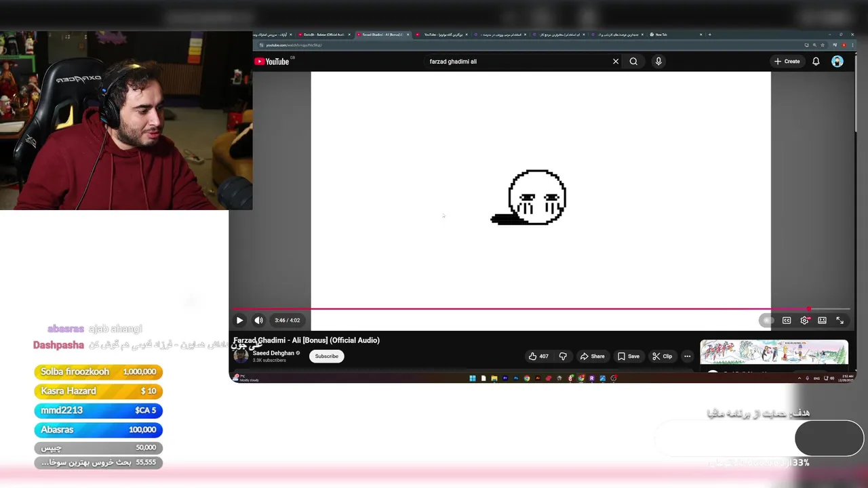Toggle the autoplay switch in the player
This screenshot has height=488, width=868.
pyautogui.click(x=767, y=320)
